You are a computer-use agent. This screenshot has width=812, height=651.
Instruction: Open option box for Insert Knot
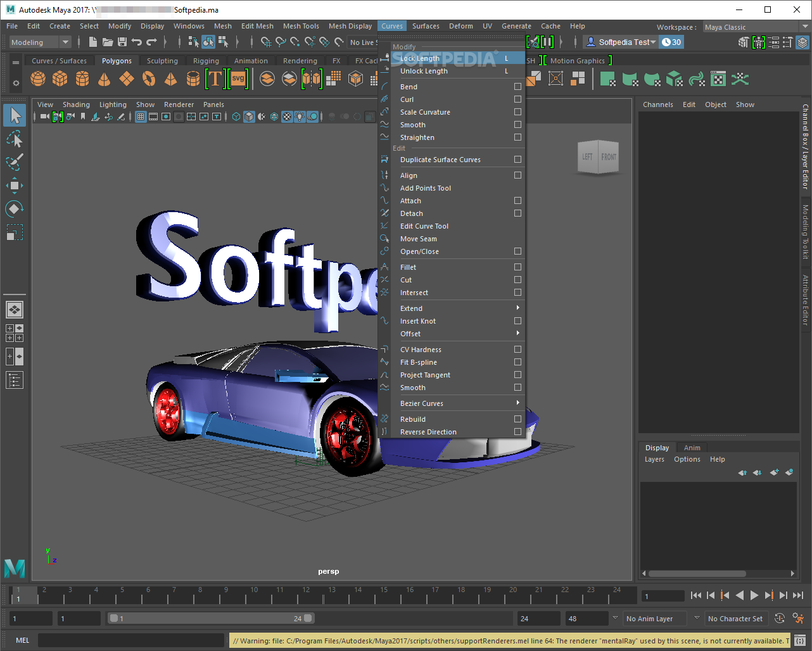pos(517,321)
